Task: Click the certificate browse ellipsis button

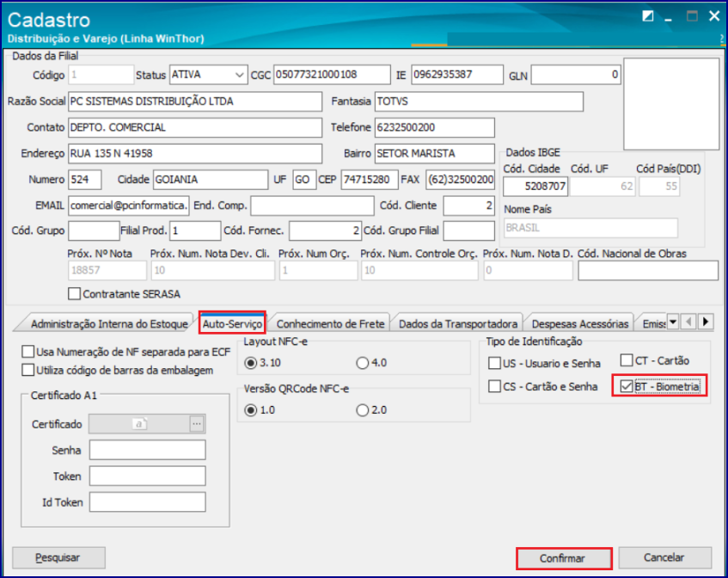Action: point(197,424)
